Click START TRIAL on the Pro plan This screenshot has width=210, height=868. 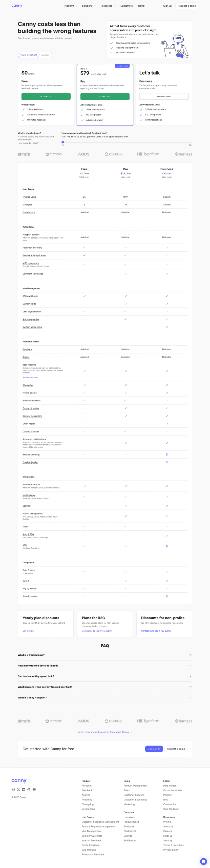pos(105,96)
